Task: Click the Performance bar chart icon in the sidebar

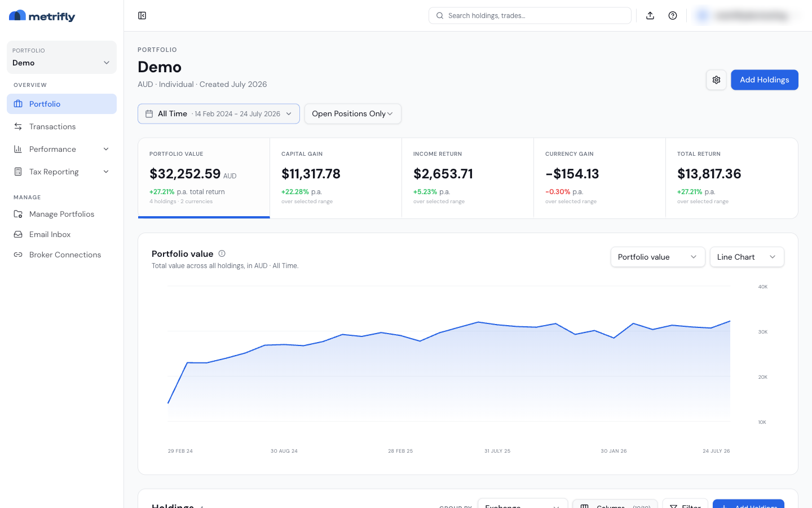Action: [18, 149]
